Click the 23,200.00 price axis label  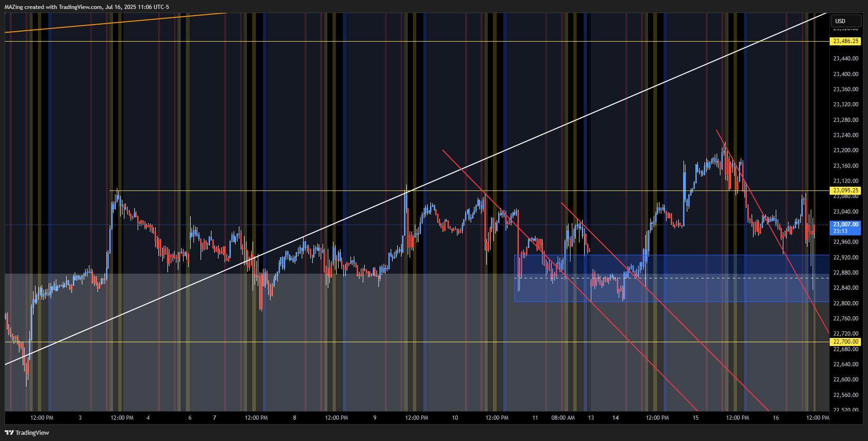click(x=846, y=150)
